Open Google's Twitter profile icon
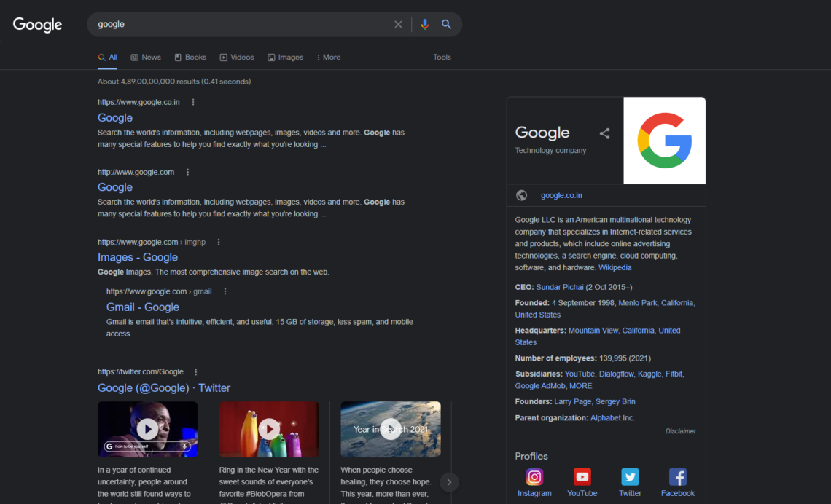The width and height of the screenshot is (831, 504). pyautogui.click(x=630, y=477)
